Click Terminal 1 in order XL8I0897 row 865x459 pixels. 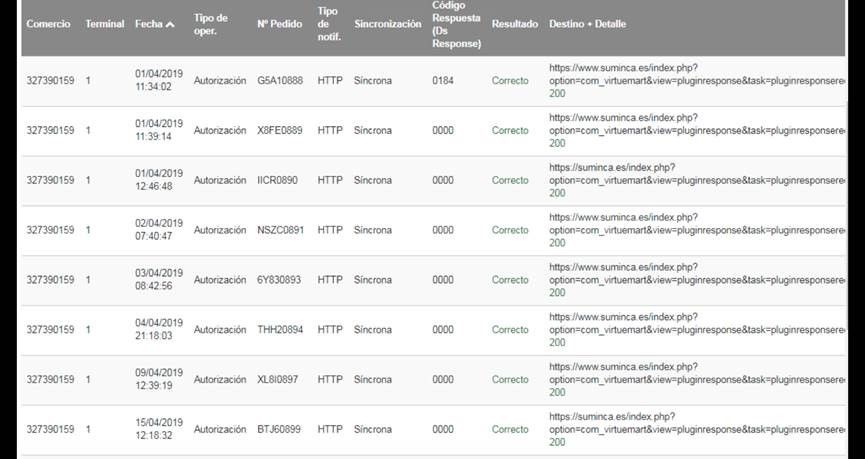click(88, 380)
